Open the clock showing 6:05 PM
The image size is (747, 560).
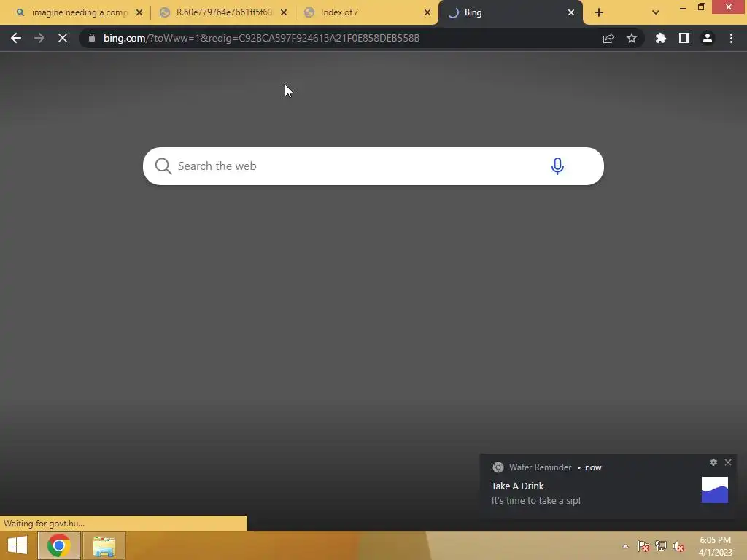point(715,546)
